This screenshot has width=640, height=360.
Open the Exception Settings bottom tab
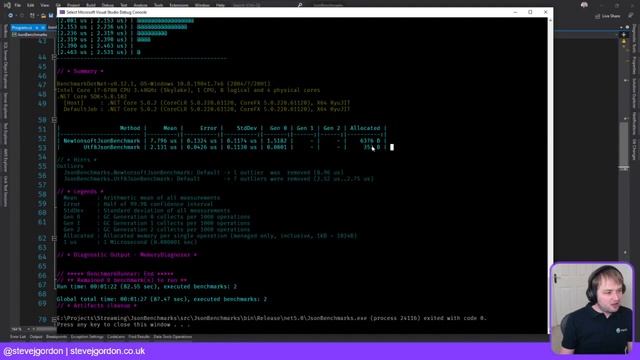(87, 337)
